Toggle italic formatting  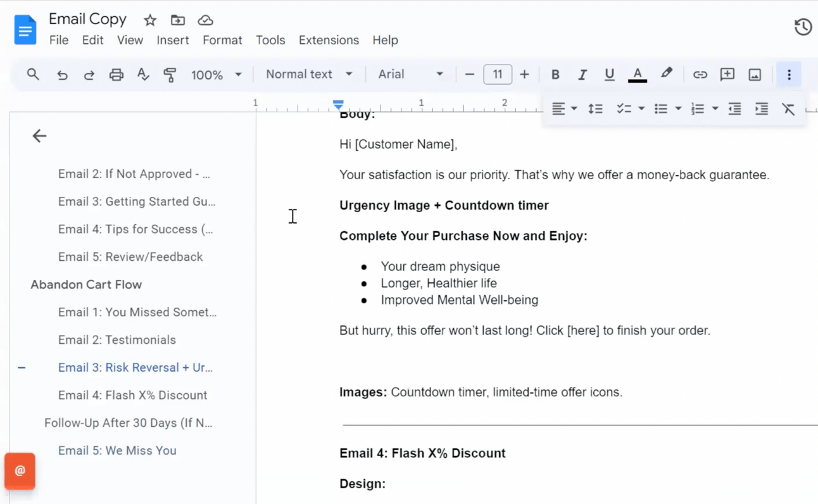point(582,75)
